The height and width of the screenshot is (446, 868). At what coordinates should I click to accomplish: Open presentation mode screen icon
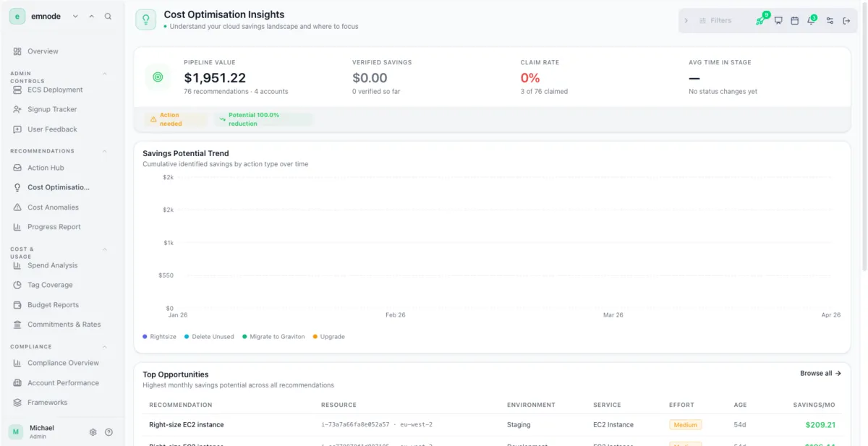tap(778, 20)
